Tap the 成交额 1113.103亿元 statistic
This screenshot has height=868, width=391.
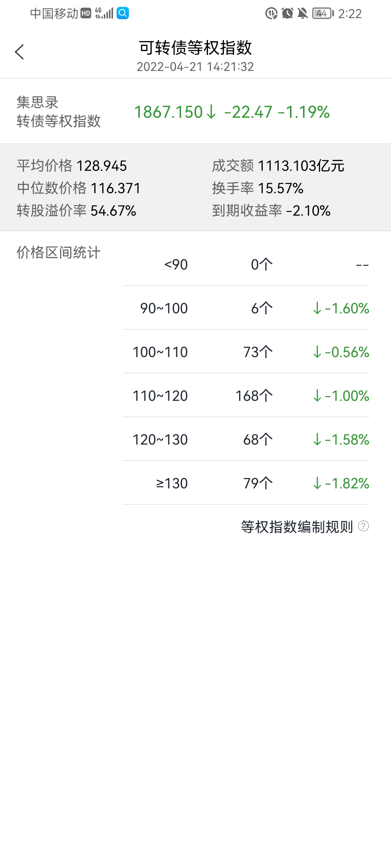(x=278, y=166)
